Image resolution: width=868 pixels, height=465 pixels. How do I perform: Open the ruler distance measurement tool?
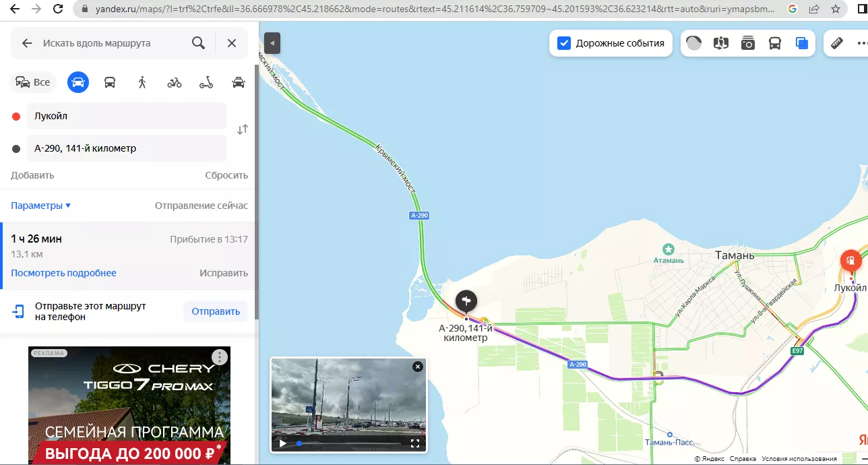coord(837,43)
